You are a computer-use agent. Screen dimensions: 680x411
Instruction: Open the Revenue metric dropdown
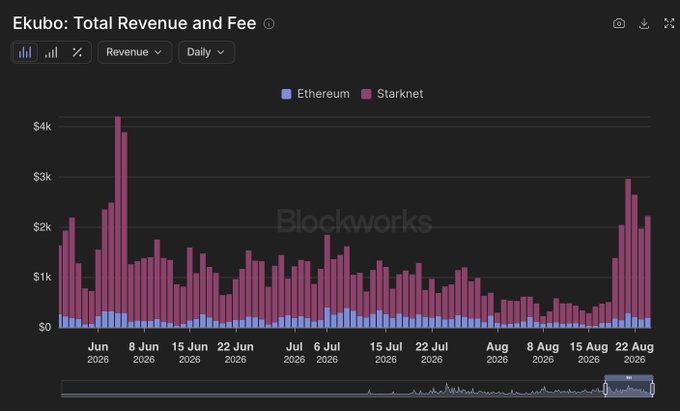(x=134, y=52)
